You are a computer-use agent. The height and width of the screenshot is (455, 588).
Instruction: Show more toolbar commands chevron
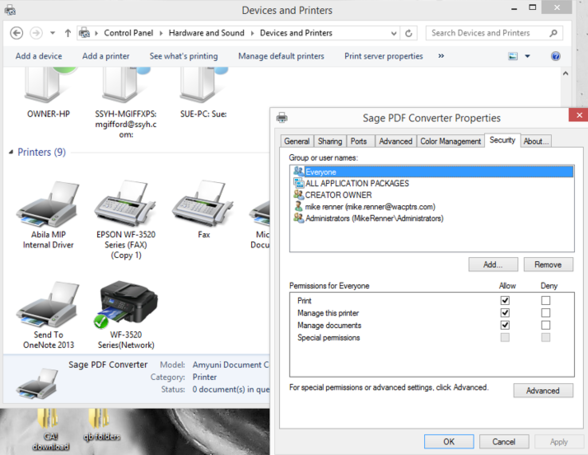click(441, 56)
